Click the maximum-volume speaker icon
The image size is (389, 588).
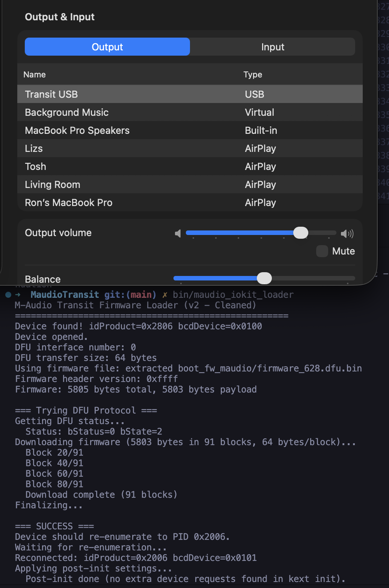[347, 233]
